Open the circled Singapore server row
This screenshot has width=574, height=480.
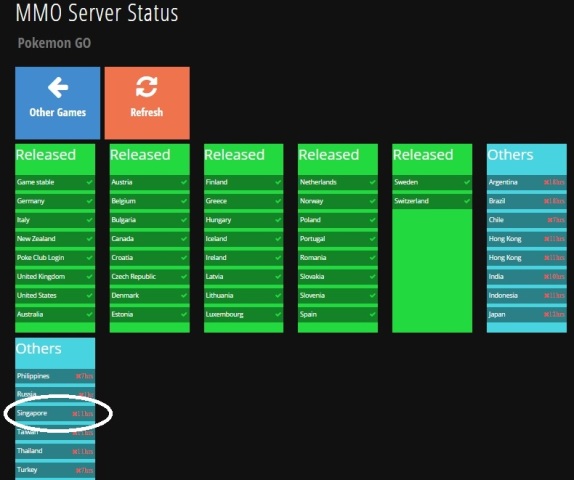click(55, 413)
